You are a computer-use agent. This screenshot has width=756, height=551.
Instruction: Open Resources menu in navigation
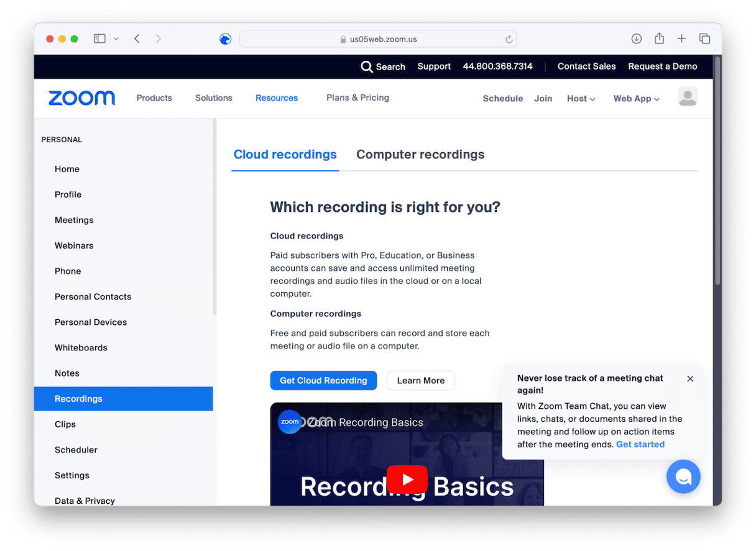click(x=277, y=98)
